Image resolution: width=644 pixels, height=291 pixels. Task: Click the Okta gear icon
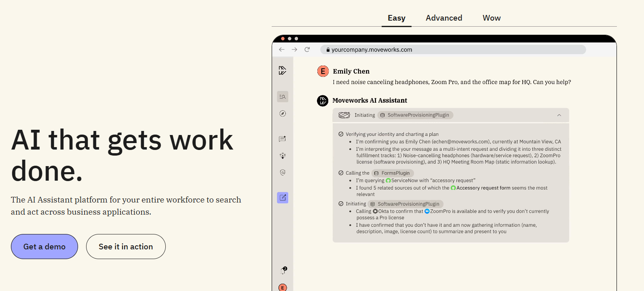(x=375, y=211)
